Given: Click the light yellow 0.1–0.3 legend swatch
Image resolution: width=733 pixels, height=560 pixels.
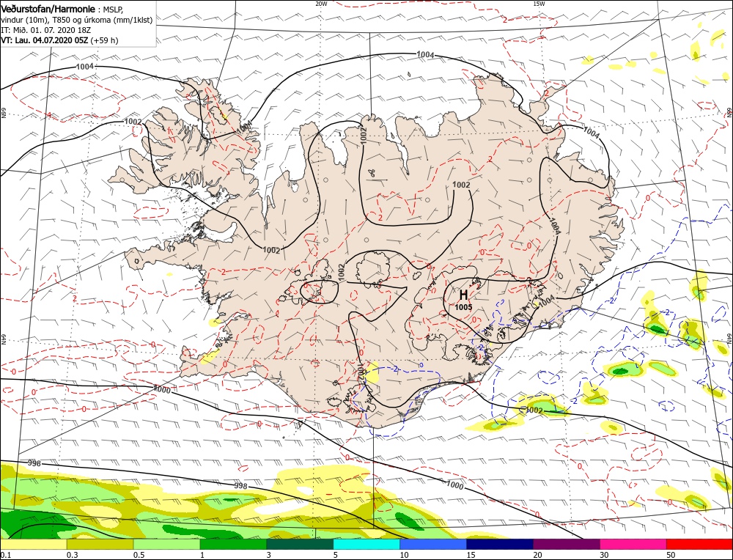Looking at the screenshot, I should point(34,544).
